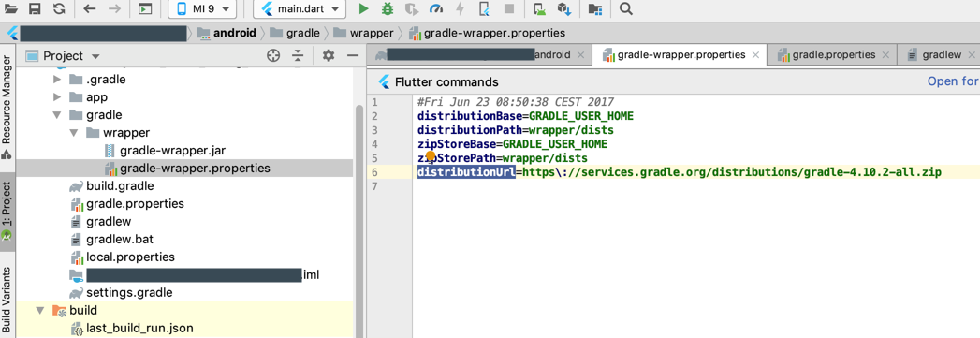Click the Flutter logo in breadcrumb bar
The width and height of the screenshot is (980, 338).
tap(12, 33)
